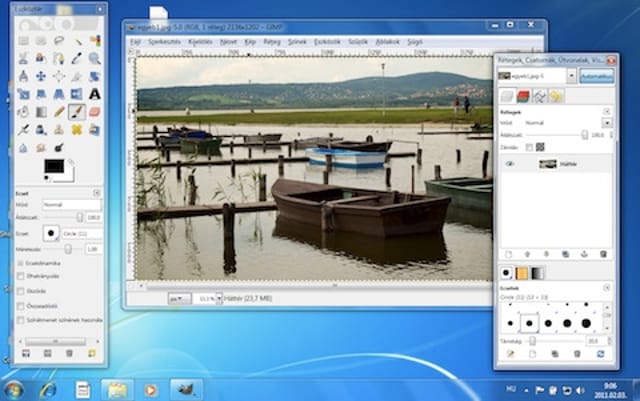Open the Kijelölés menu

click(x=200, y=42)
